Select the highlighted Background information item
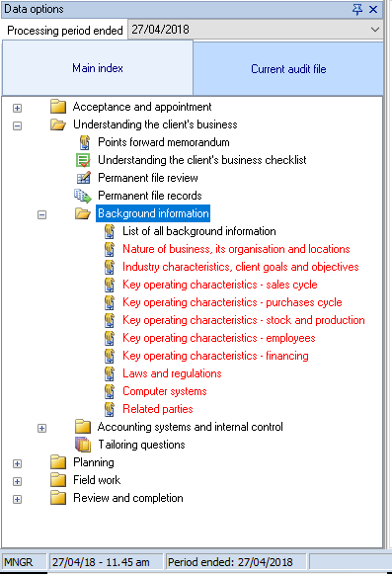The image size is (392, 574). coord(153,213)
